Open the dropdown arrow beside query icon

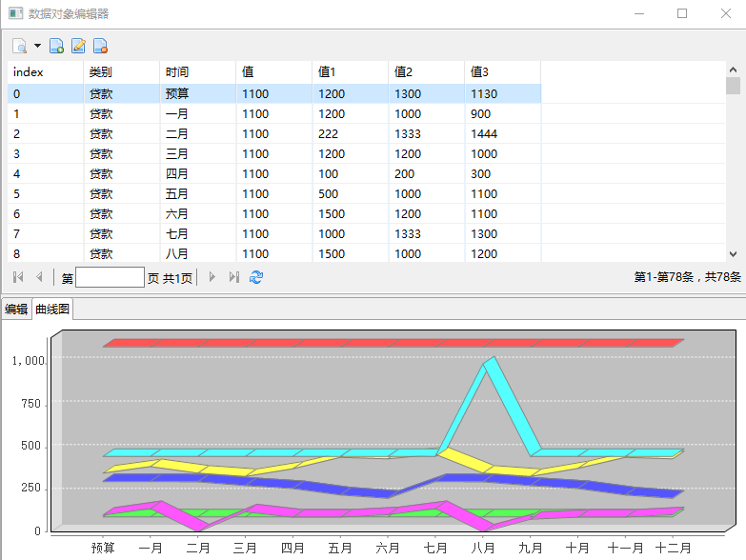(x=37, y=46)
